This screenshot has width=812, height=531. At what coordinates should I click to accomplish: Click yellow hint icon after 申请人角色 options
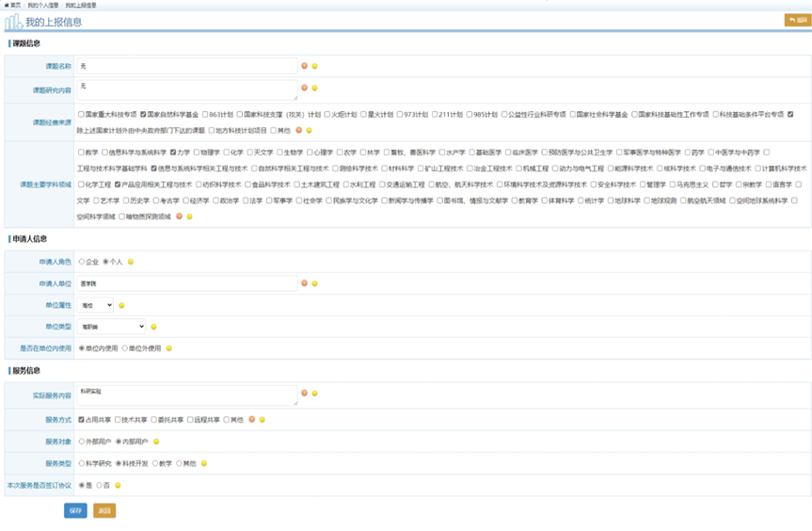(131, 262)
